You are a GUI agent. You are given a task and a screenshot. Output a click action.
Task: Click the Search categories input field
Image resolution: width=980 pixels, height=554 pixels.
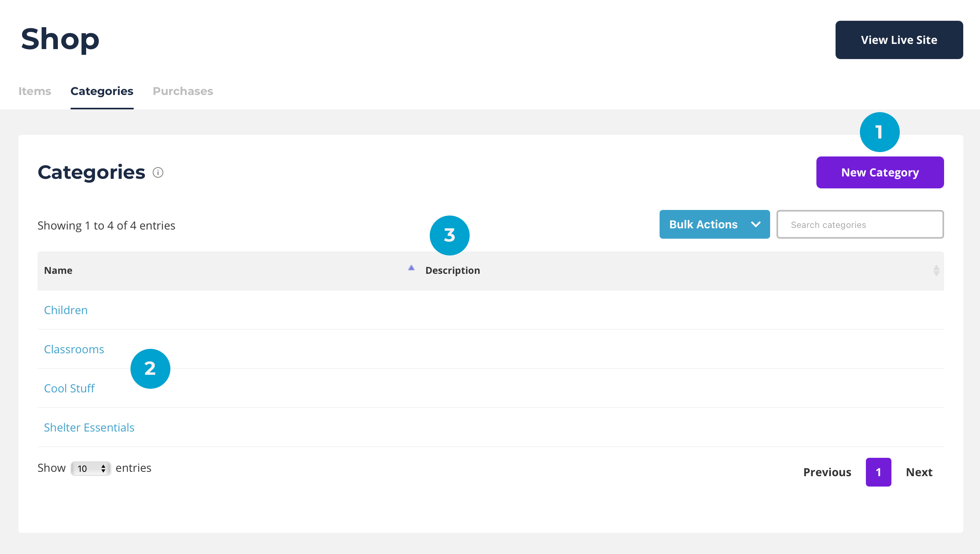(x=860, y=225)
